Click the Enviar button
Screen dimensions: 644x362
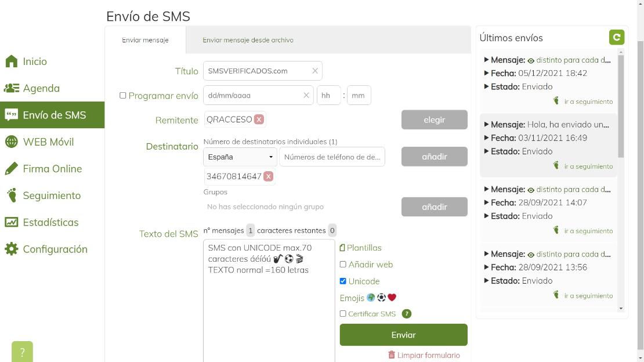[403, 335]
